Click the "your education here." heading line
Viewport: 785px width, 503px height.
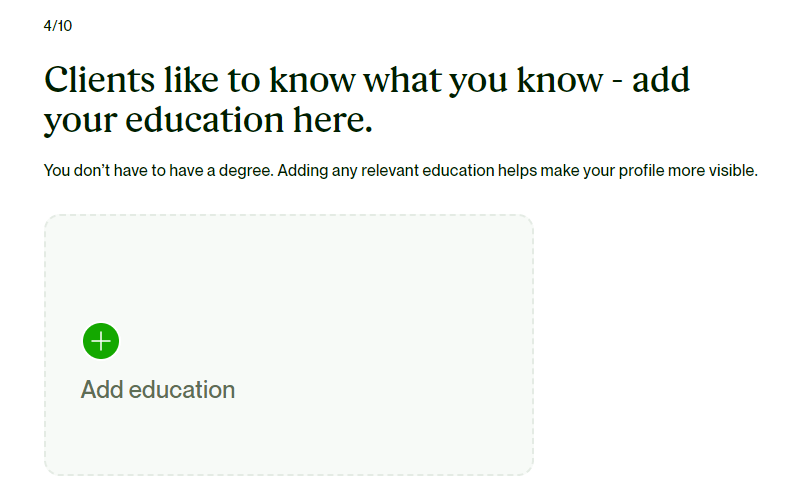click(x=208, y=120)
